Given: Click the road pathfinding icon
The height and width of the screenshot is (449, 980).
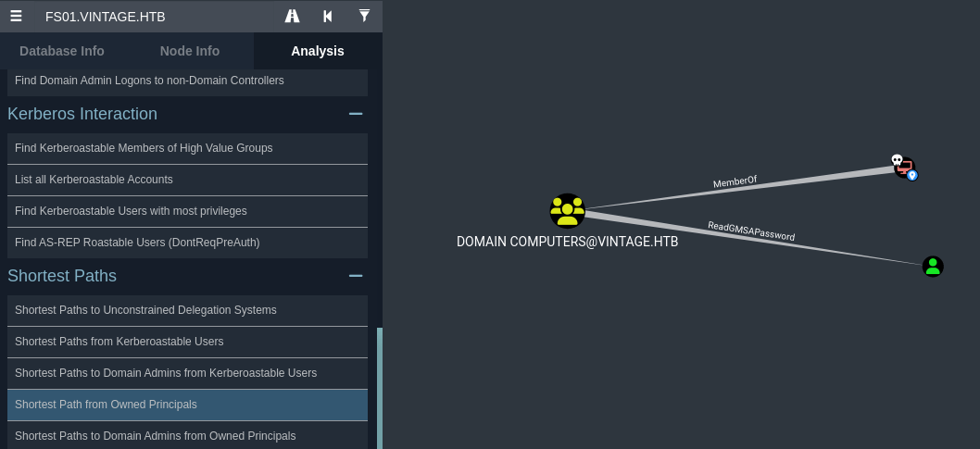Looking at the screenshot, I should click(293, 16).
